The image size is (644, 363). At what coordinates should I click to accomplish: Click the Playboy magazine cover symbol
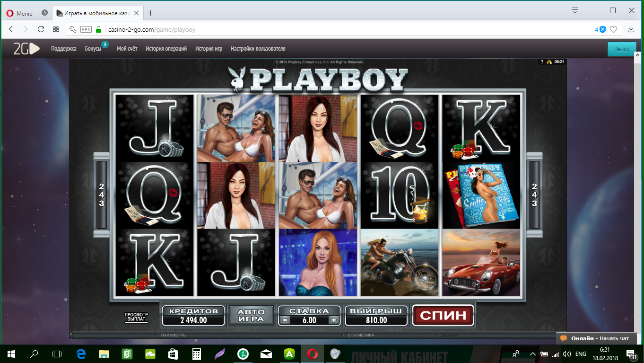pos(481,195)
